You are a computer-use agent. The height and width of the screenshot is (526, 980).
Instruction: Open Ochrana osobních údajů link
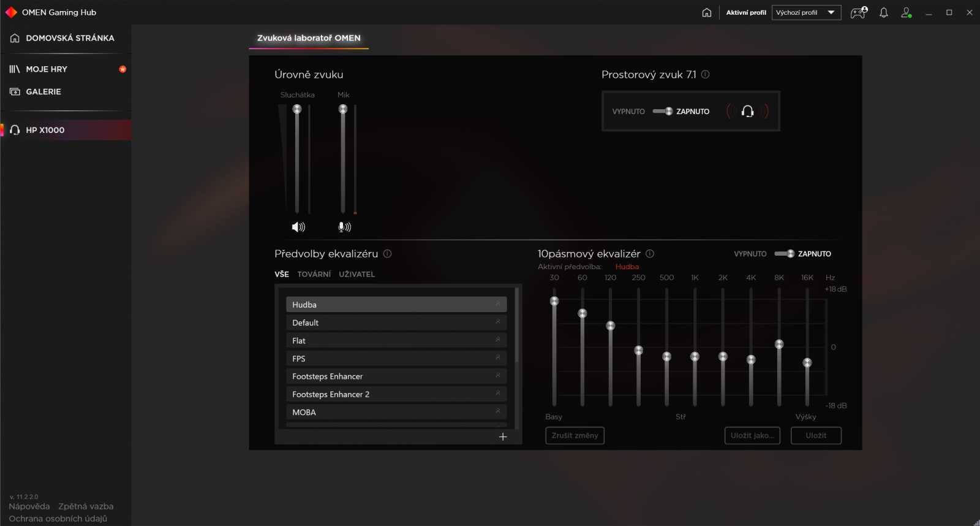[x=58, y=519]
